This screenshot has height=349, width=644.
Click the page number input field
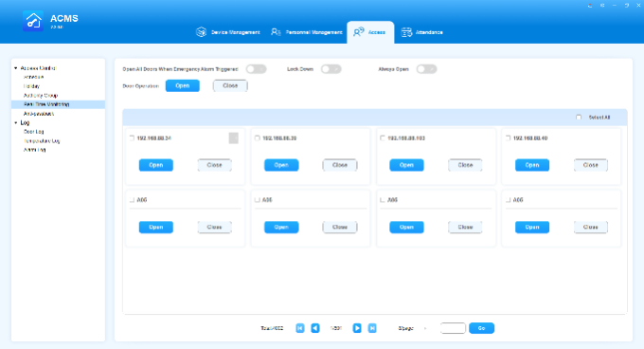[453, 328]
